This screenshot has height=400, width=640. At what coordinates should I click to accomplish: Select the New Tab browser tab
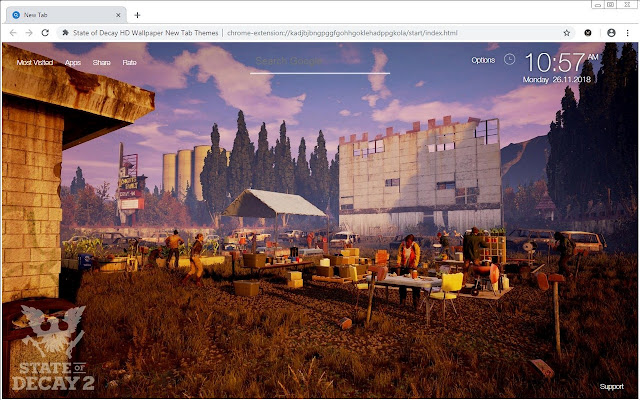[67, 15]
